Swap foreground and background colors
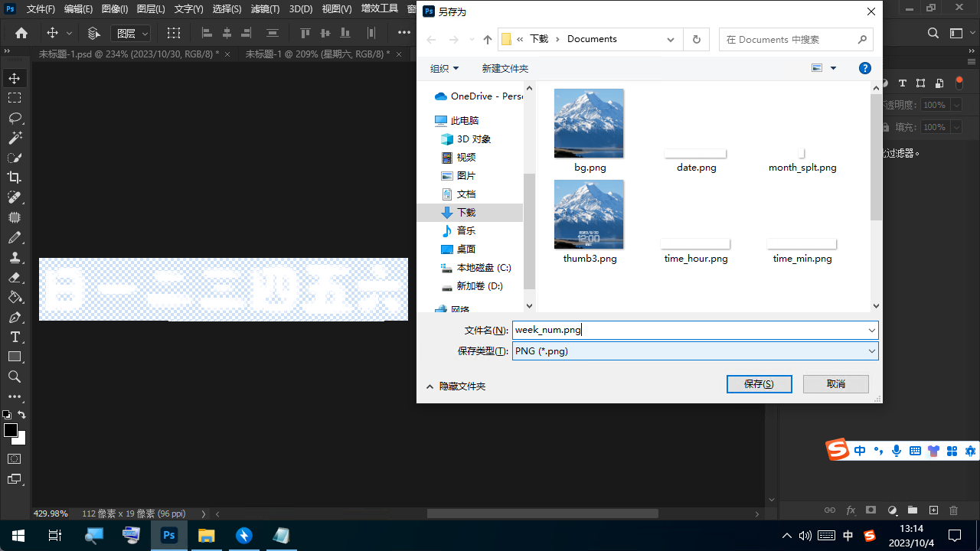980x551 pixels. [21, 415]
